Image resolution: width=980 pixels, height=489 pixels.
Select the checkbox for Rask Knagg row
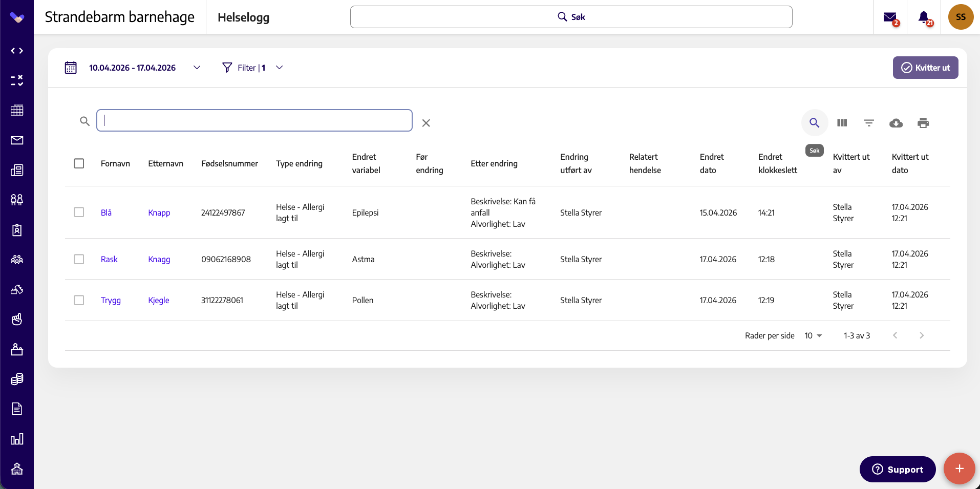[x=79, y=259]
